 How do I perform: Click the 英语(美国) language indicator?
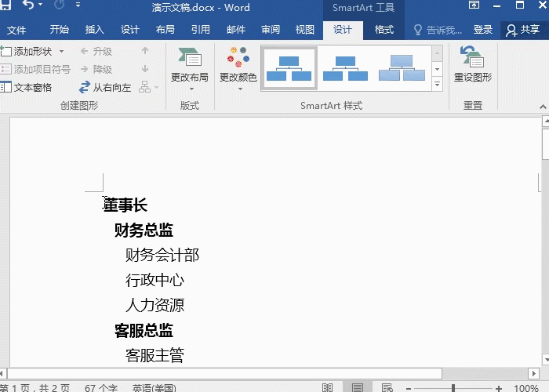154,388
